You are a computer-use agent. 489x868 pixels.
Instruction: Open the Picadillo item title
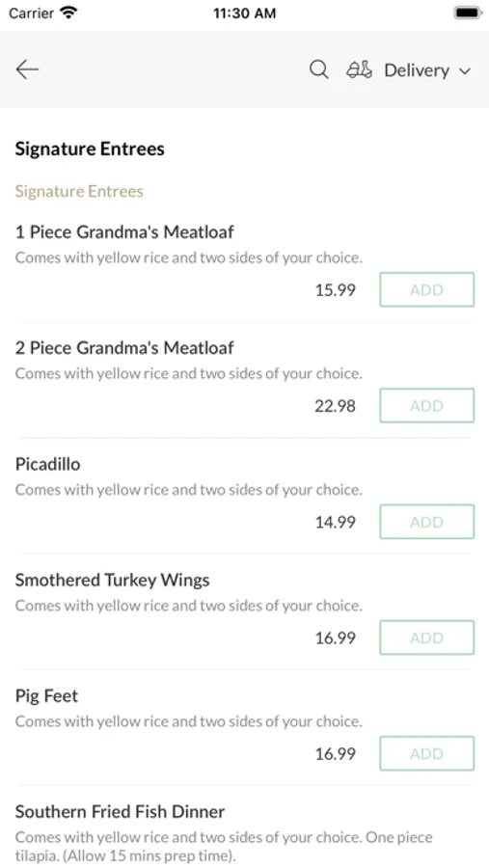(47, 464)
